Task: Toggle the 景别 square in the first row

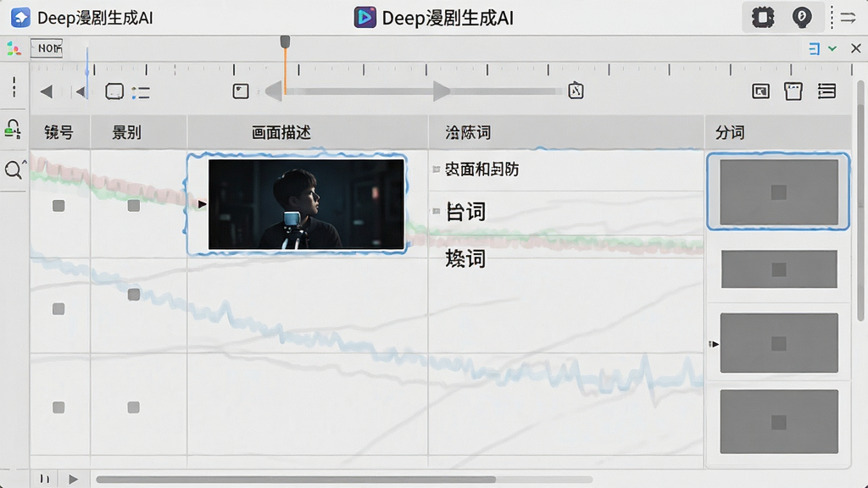Action: pyautogui.click(x=133, y=206)
